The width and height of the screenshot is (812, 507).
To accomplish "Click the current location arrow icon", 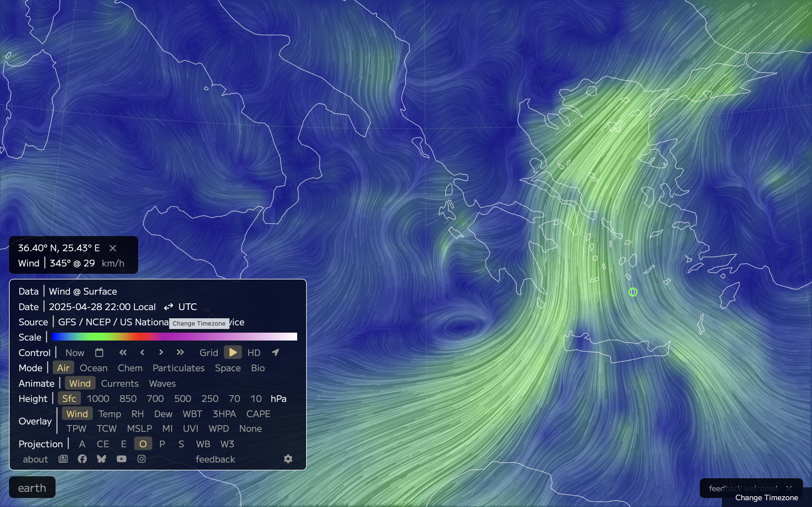I will click(275, 352).
